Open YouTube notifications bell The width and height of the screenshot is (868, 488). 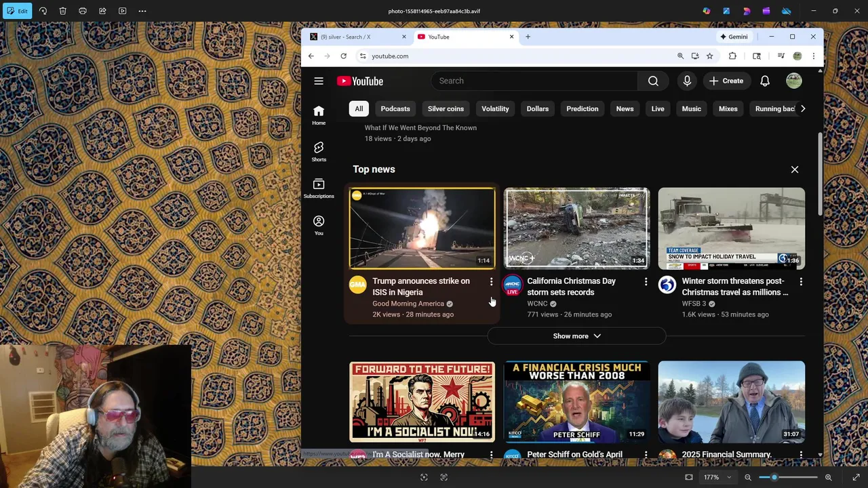765,81
